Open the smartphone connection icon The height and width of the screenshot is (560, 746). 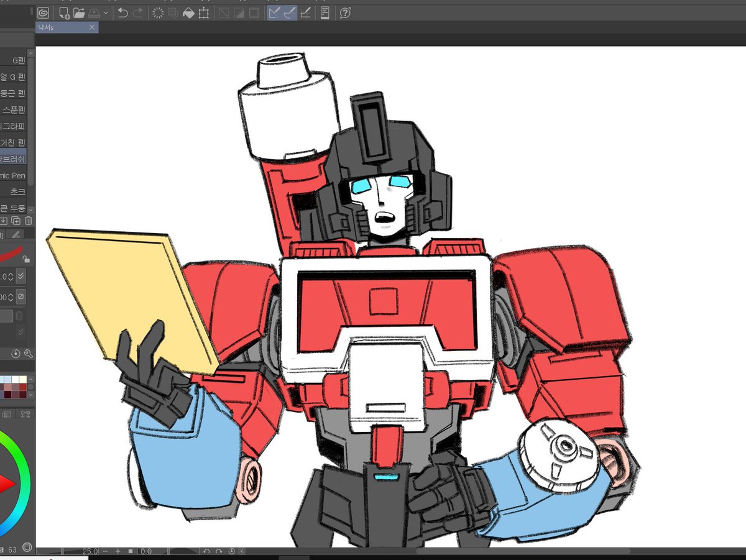pyautogui.click(x=325, y=12)
